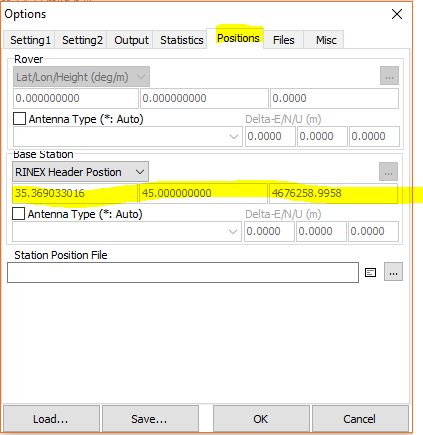Image resolution: width=423 pixels, height=435 pixels.
Task: Expand the Base Station antenna type combo box
Action: tap(127, 231)
